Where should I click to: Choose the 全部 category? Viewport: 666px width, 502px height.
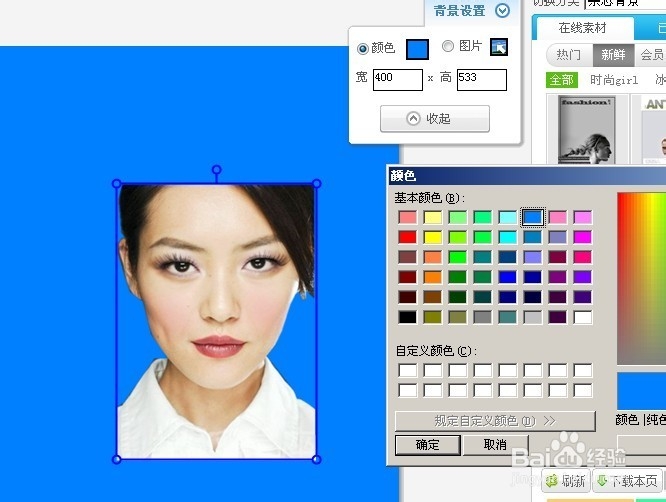[x=562, y=80]
